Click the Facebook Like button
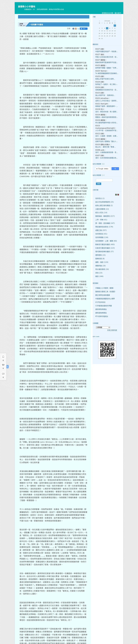The image size is (138, 644). pos(84,29)
